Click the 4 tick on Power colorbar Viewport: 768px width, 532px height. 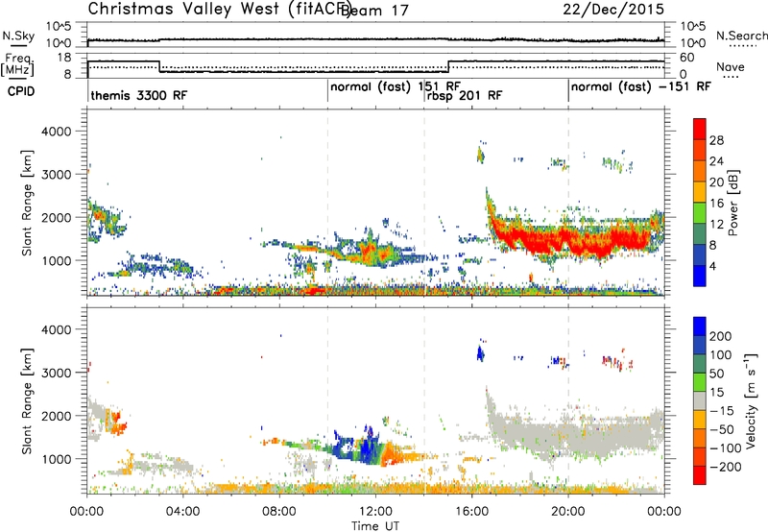pos(713,266)
